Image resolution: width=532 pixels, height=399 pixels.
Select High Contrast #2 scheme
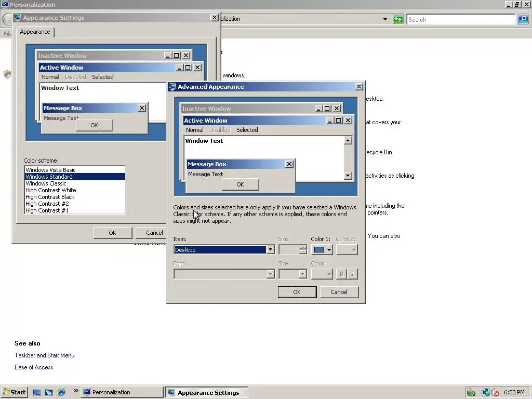(x=75, y=204)
